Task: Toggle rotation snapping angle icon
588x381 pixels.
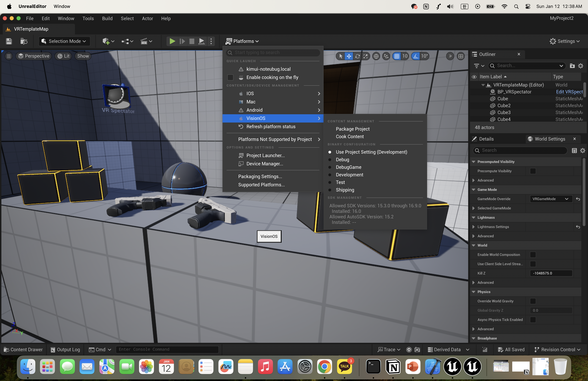Action: [x=416, y=56]
